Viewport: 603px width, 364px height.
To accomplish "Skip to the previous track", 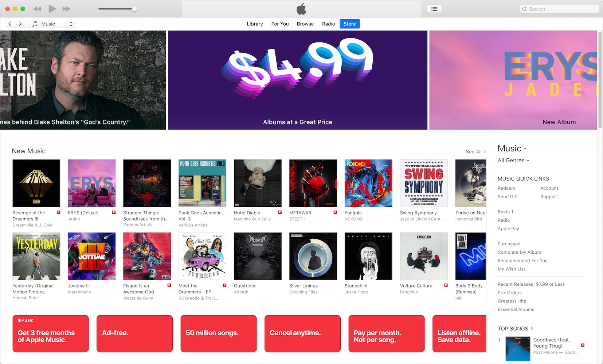I will click(37, 9).
